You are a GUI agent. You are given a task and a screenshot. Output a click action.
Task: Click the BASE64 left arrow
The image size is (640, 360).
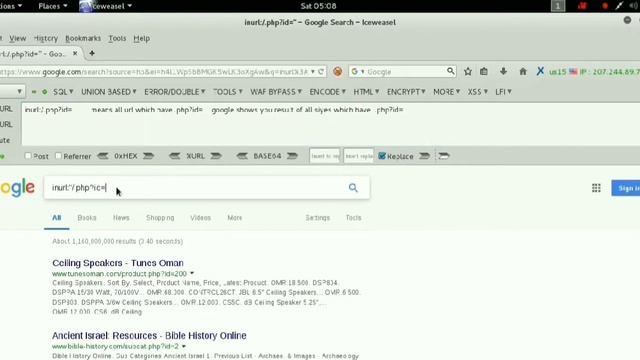[x=242, y=156]
